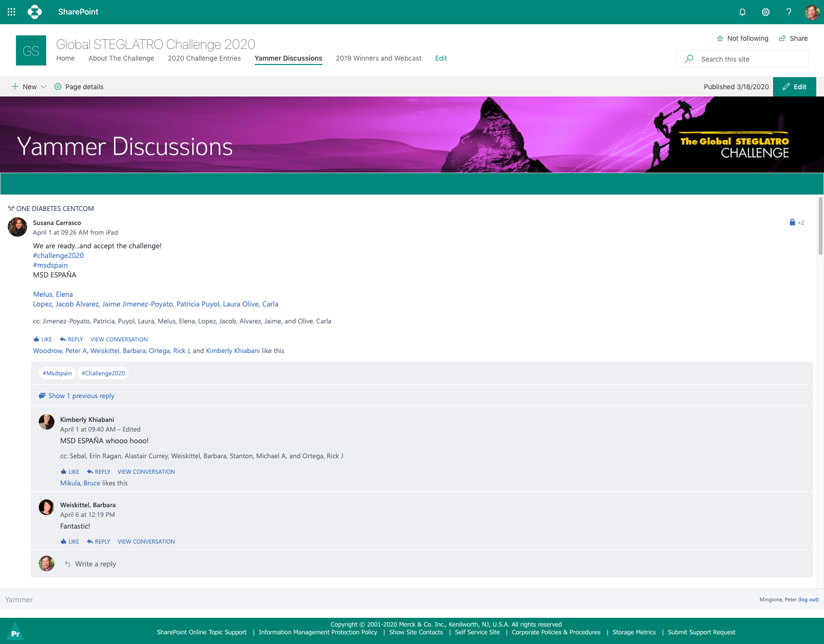Viewport: 824px width, 644px height.
Task: Click the vertical scrollbar of Yammer feed
Action: 820,226
